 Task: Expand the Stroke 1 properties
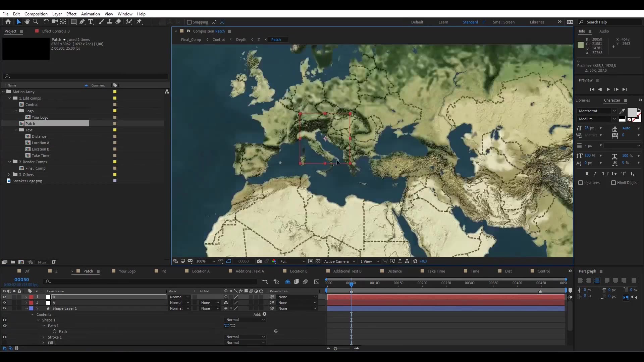tap(43, 337)
